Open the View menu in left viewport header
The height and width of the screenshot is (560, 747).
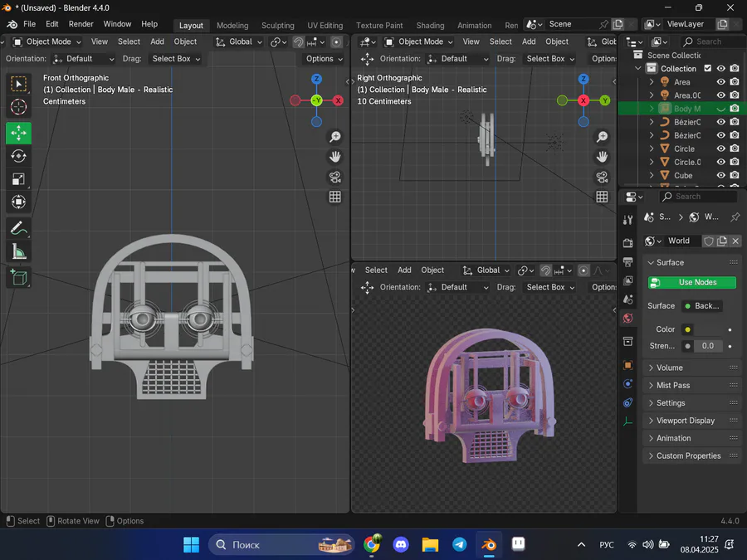point(100,41)
